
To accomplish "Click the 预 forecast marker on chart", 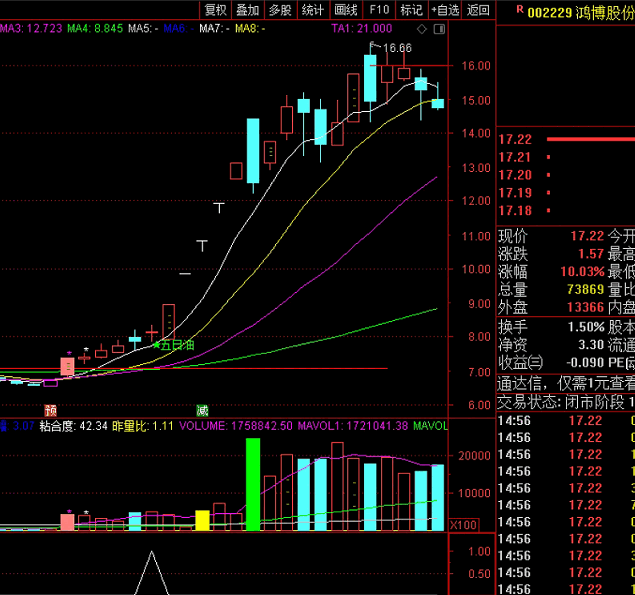I will click(51, 411).
